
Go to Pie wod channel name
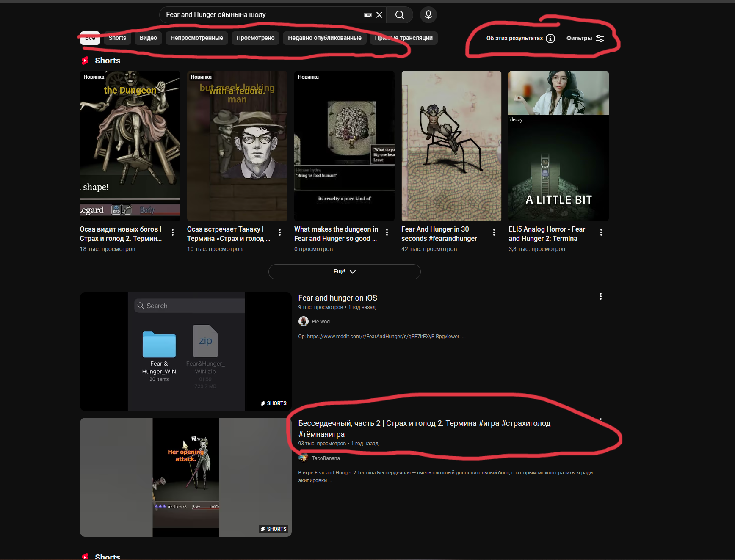(x=321, y=322)
